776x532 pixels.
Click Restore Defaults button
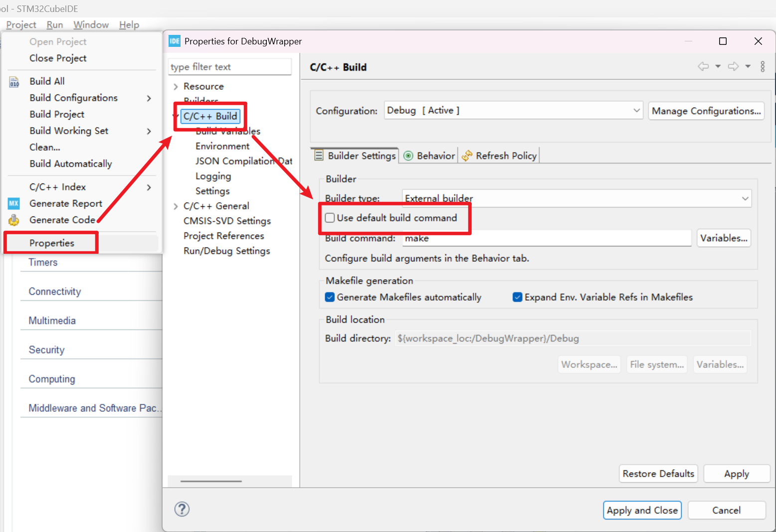658,474
